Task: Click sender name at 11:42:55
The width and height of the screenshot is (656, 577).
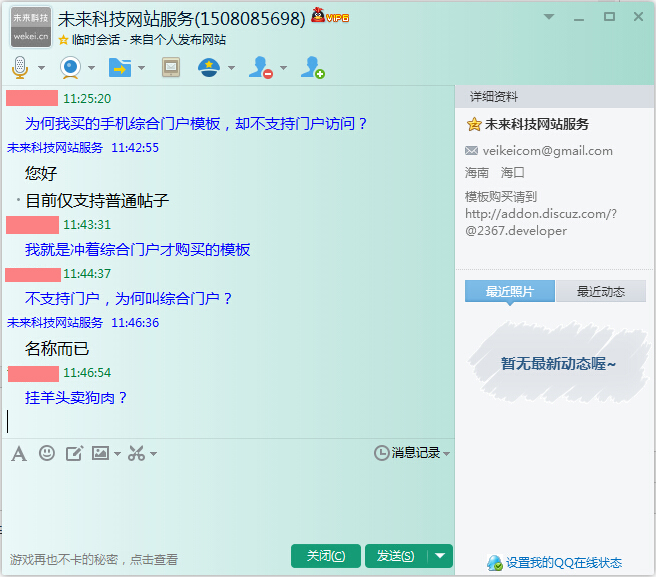Action: point(55,147)
